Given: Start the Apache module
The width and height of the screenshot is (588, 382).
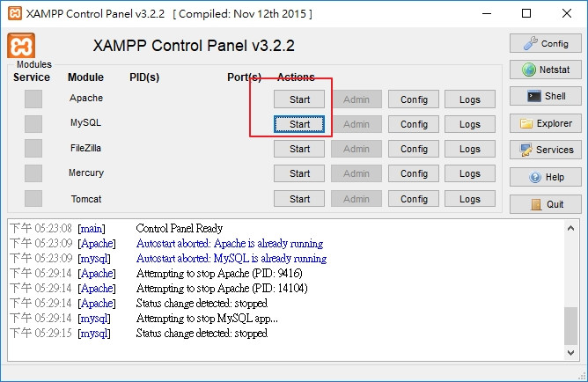Looking at the screenshot, I should [299, 99].
